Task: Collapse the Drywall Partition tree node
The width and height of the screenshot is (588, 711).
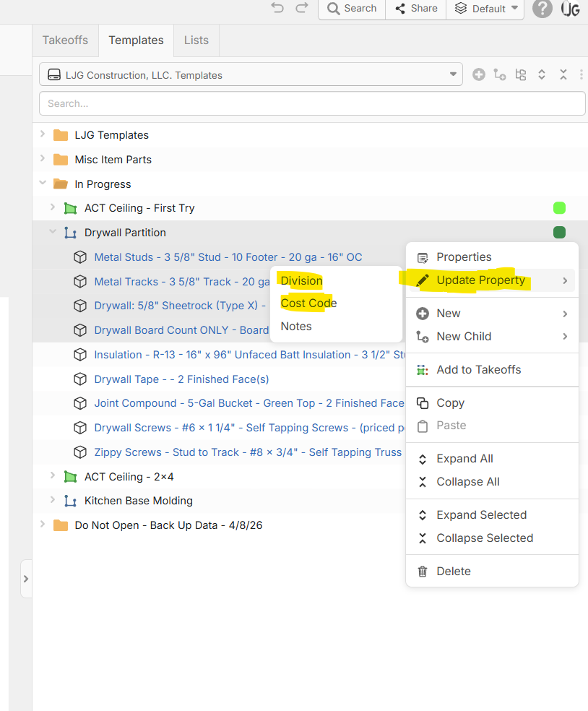Action: tap(52, 232)
